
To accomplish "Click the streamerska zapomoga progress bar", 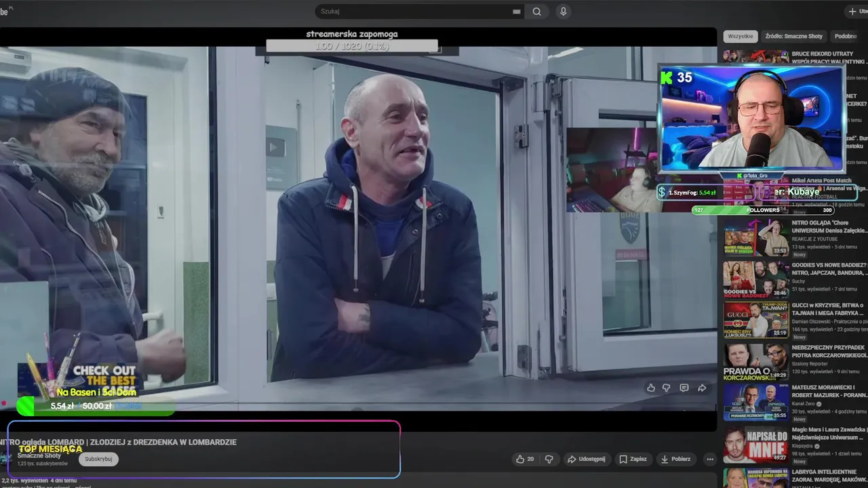I will pyautogui.click(x=352, y=46).
